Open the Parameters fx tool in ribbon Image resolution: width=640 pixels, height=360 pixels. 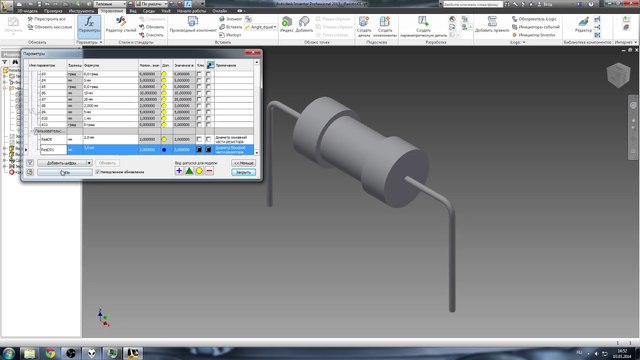point(89,27)
